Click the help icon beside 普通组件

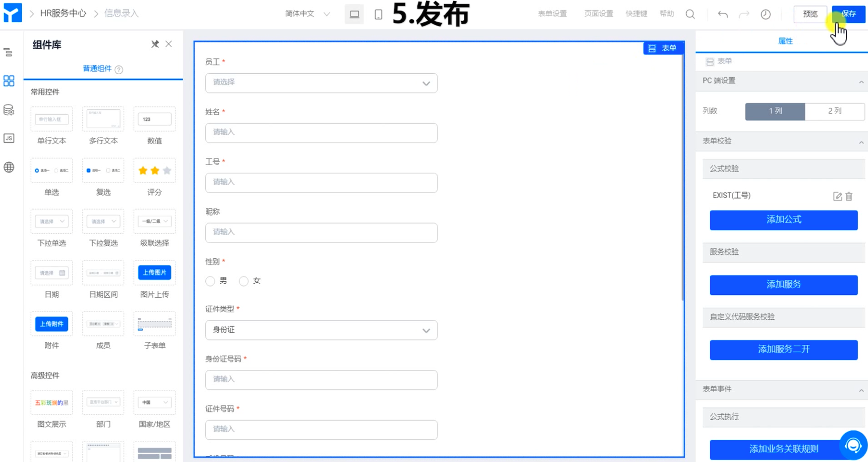(119, 69)
